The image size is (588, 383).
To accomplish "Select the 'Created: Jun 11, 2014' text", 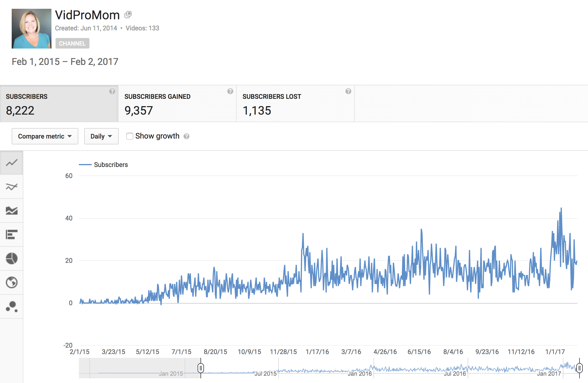I will [x=86, y=28].
